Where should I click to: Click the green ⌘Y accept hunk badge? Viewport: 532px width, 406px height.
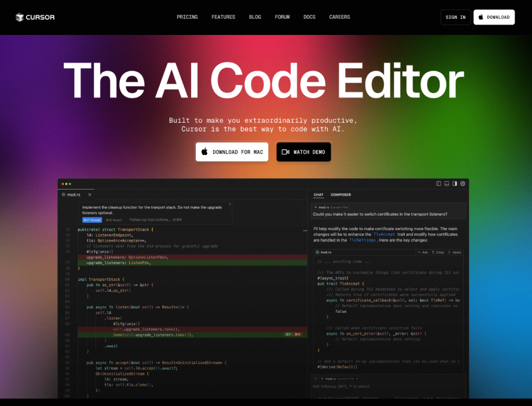(288, 335)
